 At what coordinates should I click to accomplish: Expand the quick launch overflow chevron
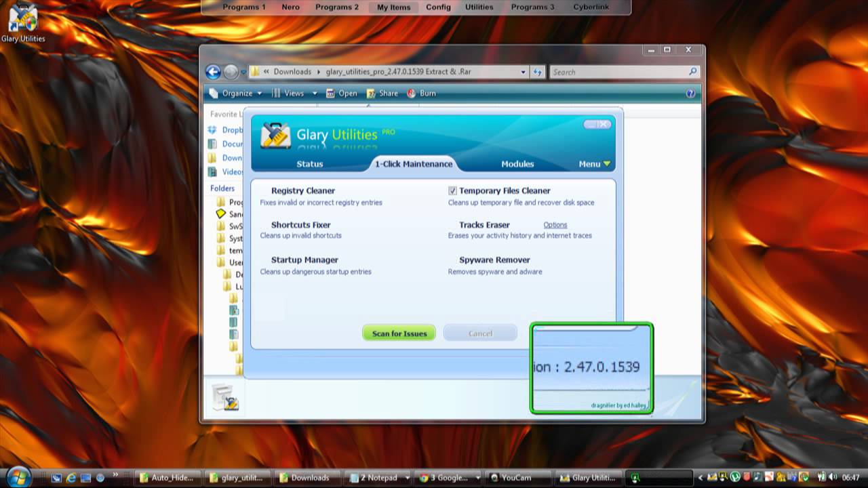[x=115, y=476]
